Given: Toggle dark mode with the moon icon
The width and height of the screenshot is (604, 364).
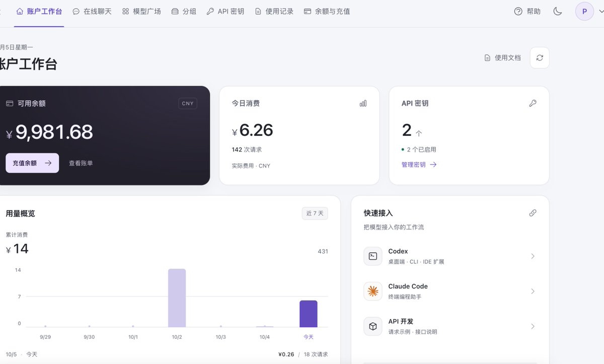Looking at the screenshot, I should click(558, 11).
